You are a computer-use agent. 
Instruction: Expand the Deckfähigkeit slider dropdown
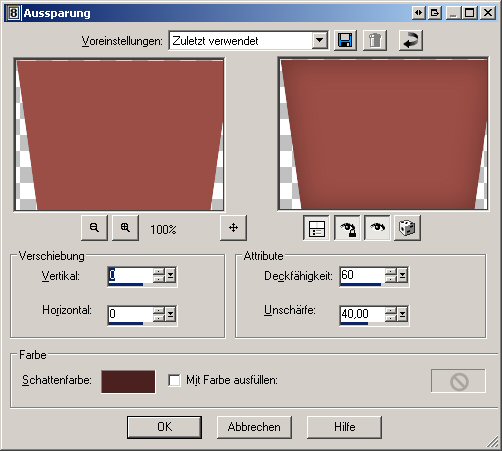pos(403,275)
